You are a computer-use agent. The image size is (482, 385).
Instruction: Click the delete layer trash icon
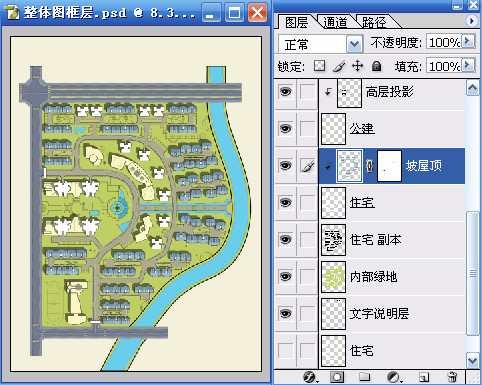[x=452, y=377]
